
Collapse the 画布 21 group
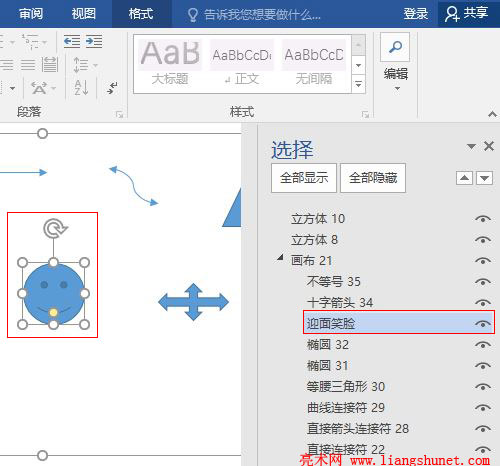click(281, 257)
